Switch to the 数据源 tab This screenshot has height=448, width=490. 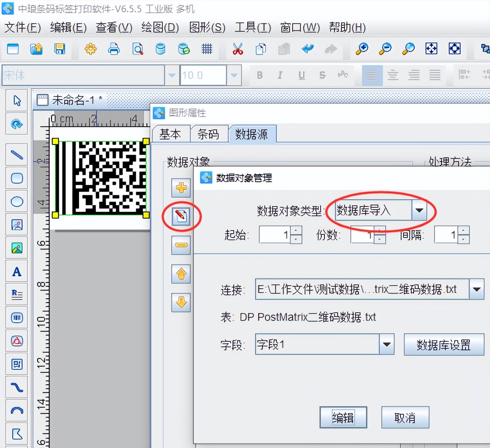pos(252,134)
